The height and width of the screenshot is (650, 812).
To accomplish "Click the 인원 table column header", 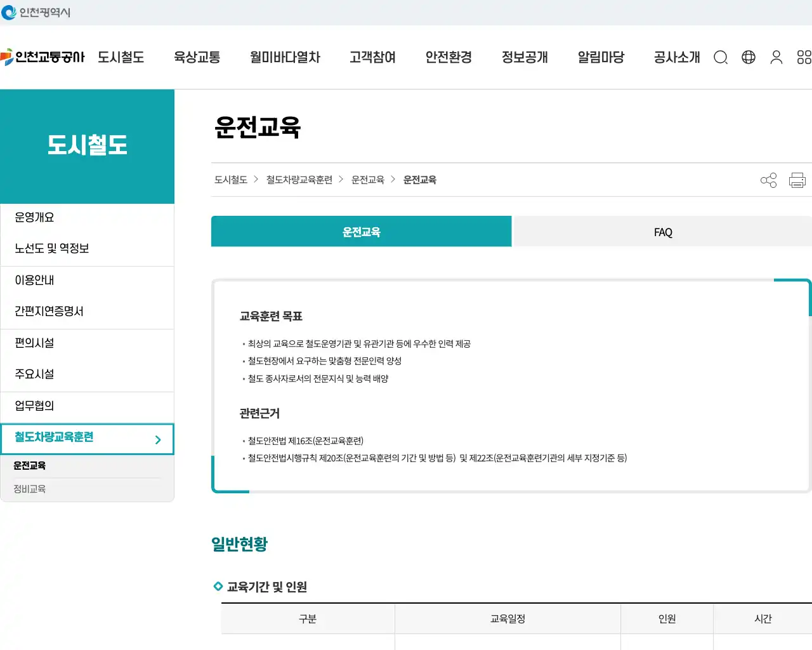I will click(667, 618).
